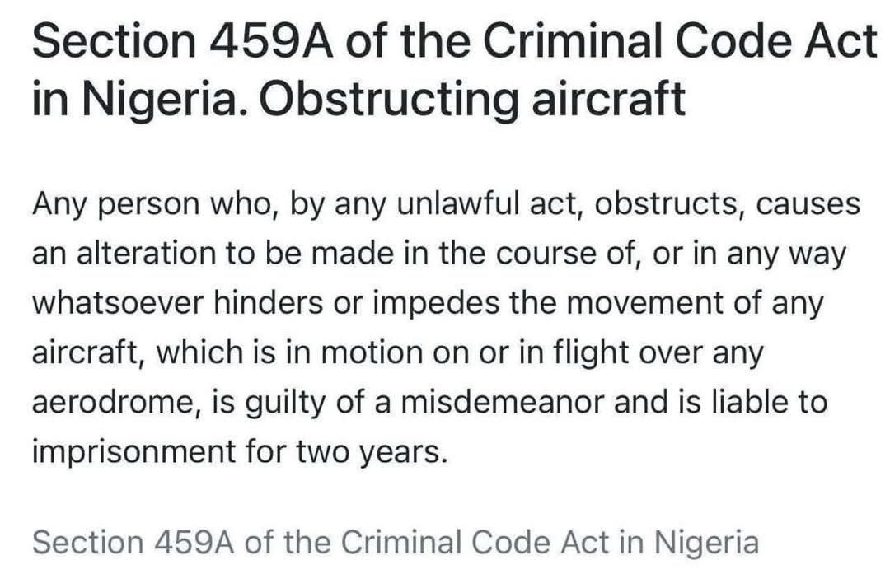Open the grey Section 459A source link
The image size is (890, 588).
pos(395,542)
